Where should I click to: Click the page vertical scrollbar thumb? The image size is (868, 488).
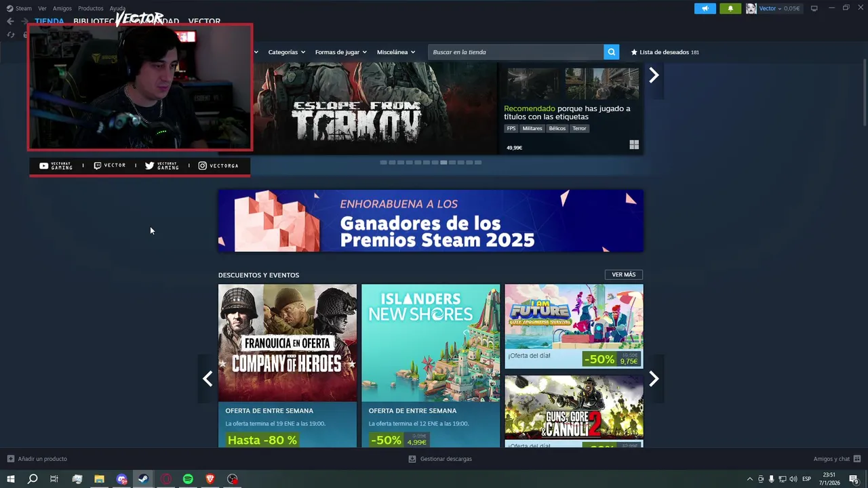(x=865, y=91)
